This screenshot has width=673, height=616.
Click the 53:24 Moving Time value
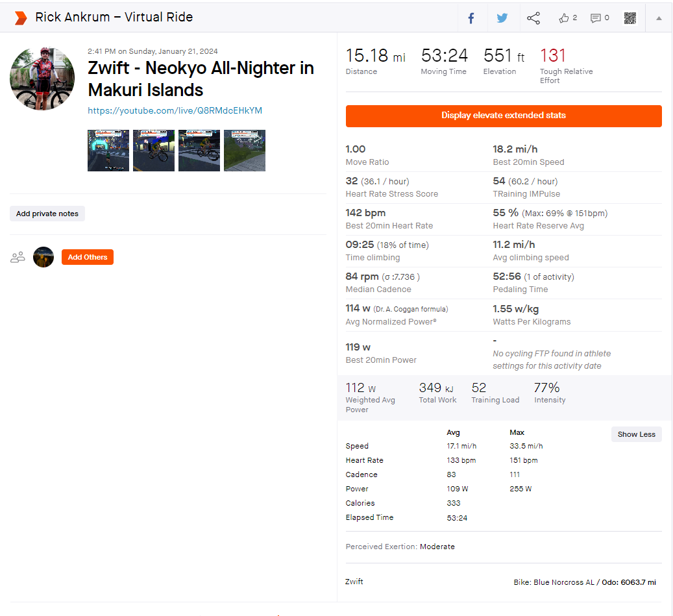pos(444,55)
